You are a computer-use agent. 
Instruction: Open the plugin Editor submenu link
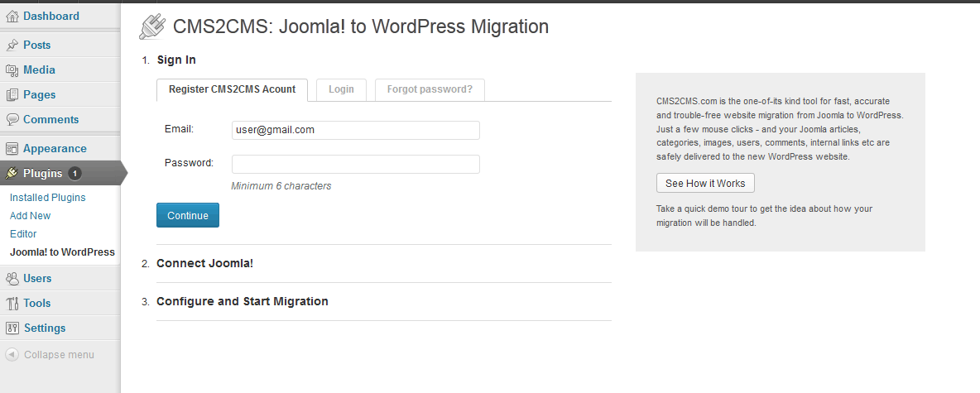(x=23, y=233)
